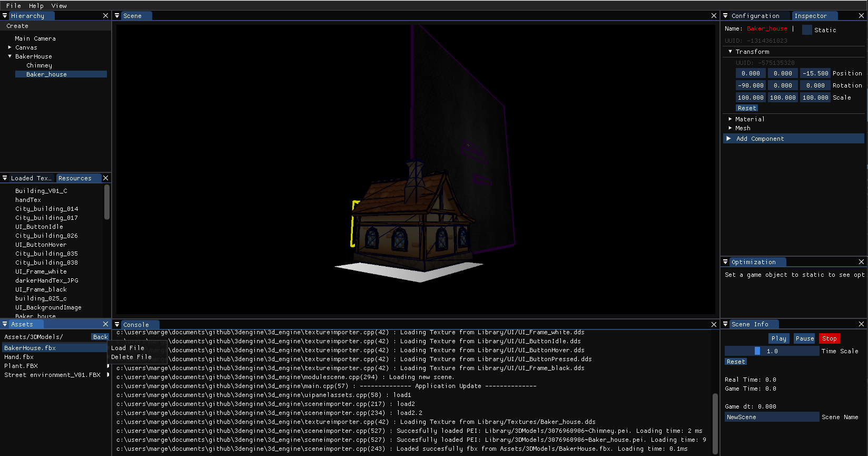Switch to the Loaded Textures tab
The image size is (868, 456).
[31, 178]
